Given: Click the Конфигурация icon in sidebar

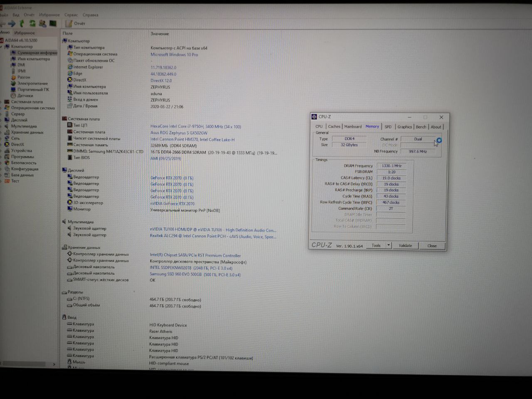Looking at the screenshot, I should 7,169.
